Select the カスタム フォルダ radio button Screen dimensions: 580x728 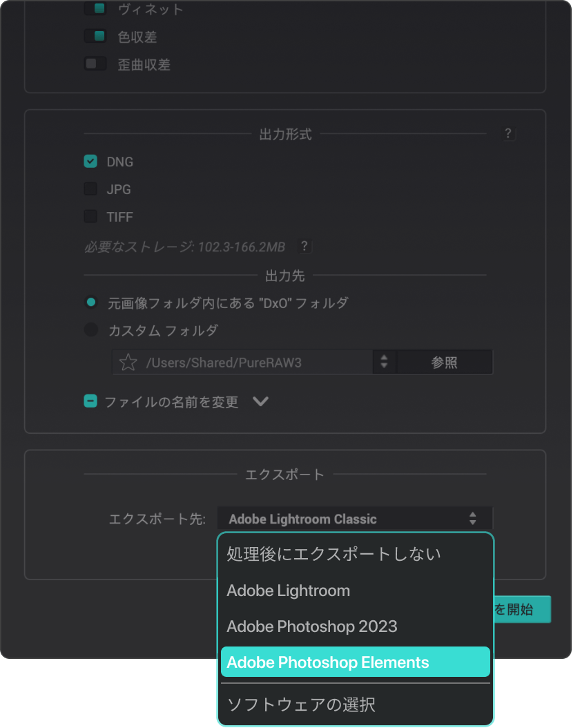91,330
